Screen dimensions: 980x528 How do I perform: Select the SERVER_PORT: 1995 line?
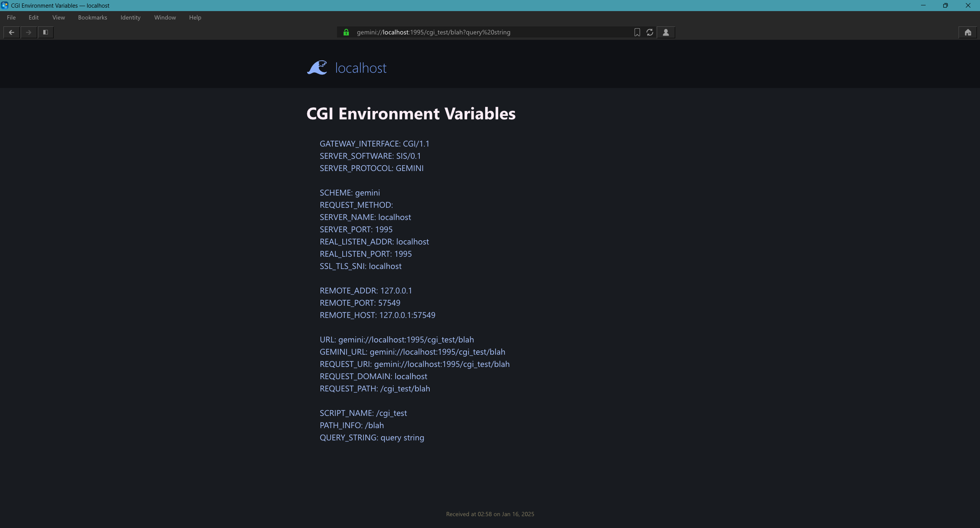[x=356, y=230]
